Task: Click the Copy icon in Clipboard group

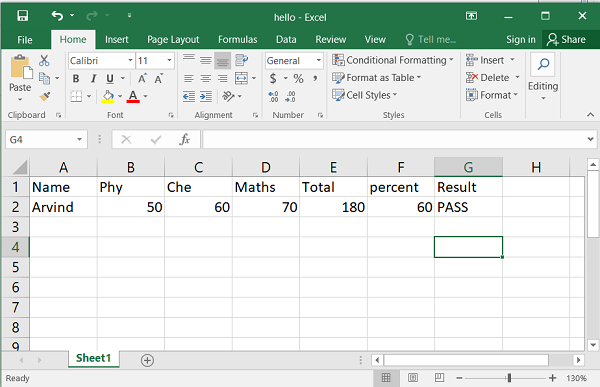Action: click(45, 78)
